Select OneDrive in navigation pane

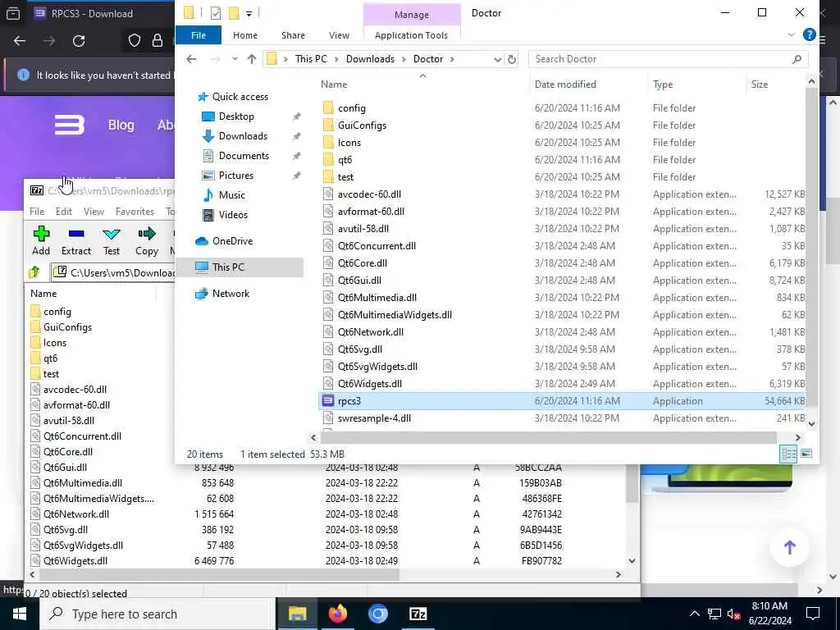(232, 241)
